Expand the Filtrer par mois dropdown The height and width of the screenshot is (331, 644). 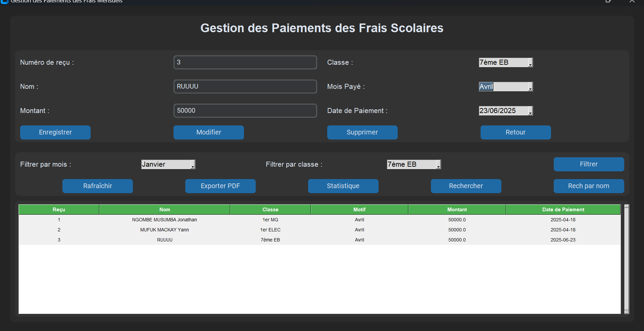(193, 165)
